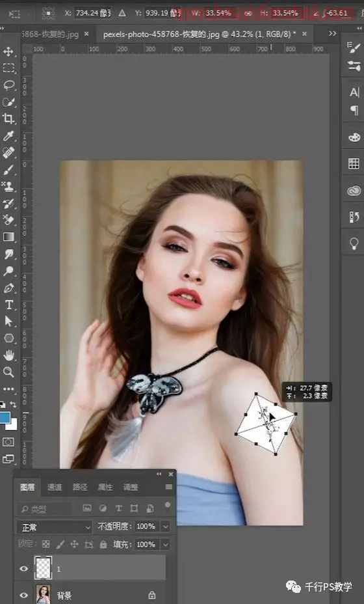Expand the 不透明度 opacity dropdown arrow
This screenshot has height=604, width=364.
165,527
